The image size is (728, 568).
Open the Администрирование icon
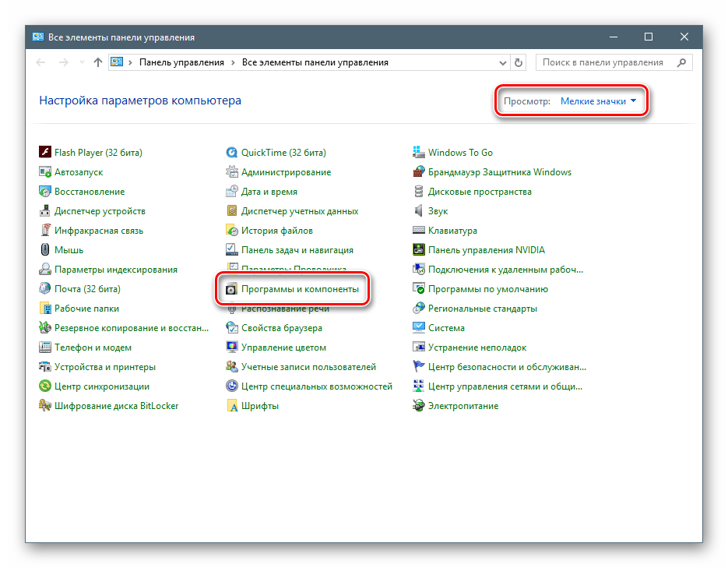click(x=232, y=172)
